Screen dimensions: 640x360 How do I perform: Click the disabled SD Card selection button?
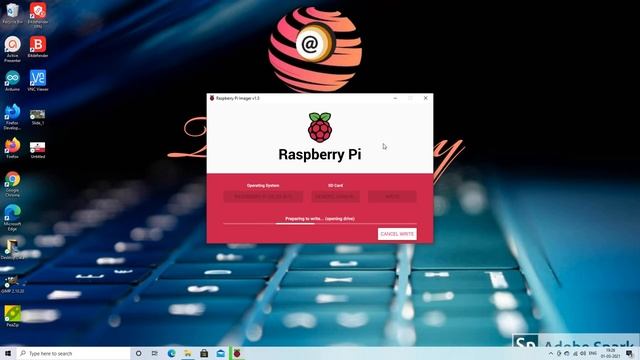[336, 197]
